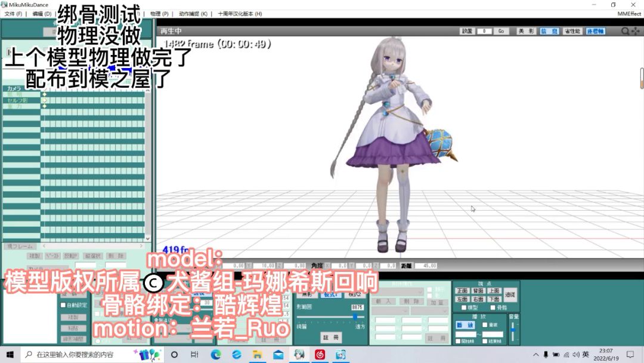Enable the 模型 checkbox under viewpoint panel

465,307
